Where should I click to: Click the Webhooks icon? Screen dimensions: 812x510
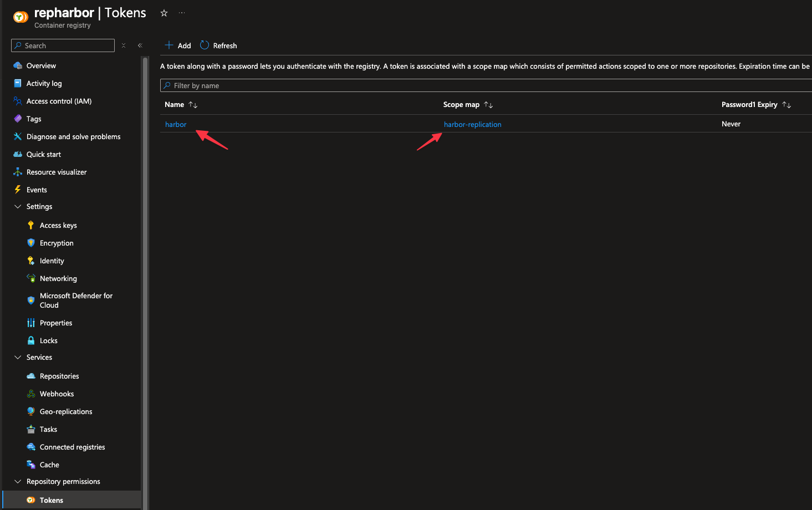pyautogui.click(x=31, y=394)
